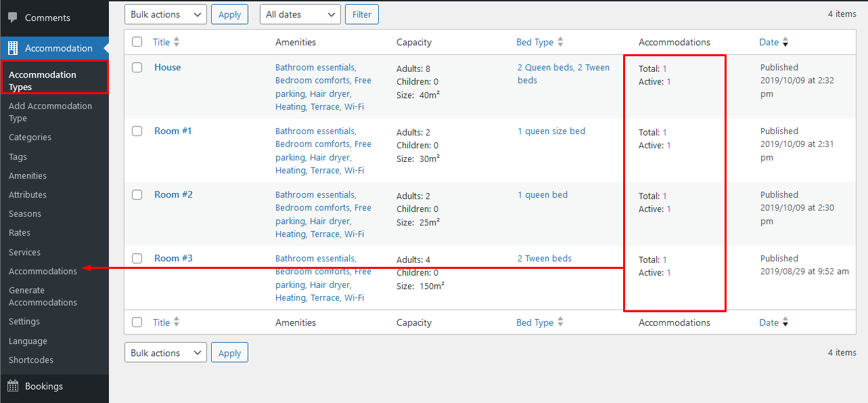This screenshot has width=868, height=403.
Task: Click the 'Size: 150m²' capacity text
Action: coord(421,286)
